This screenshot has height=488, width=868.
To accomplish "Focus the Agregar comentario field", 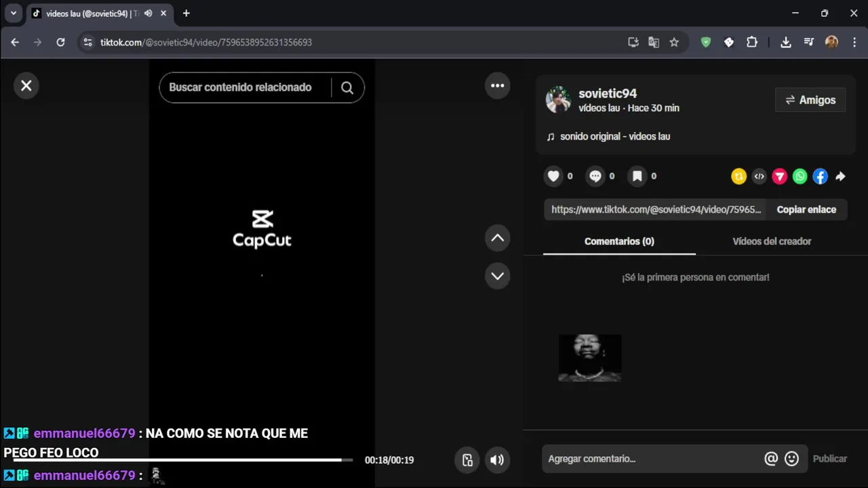I will coord(651,459).
